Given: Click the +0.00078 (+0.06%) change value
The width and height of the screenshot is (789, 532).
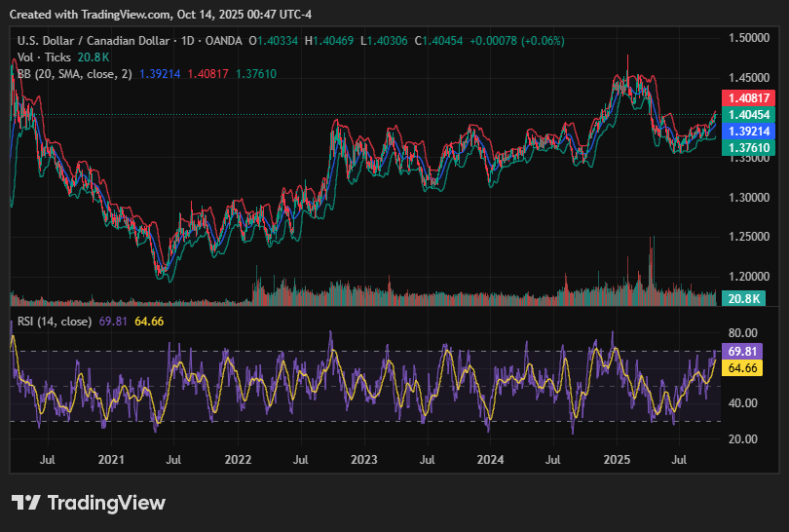Looking at the screenshot, I should pos(516,40).
